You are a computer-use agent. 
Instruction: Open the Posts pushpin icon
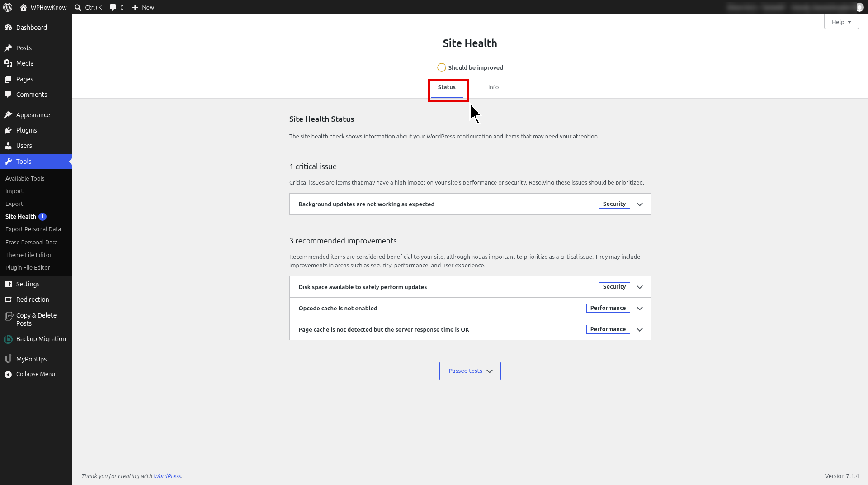[8, 48]
